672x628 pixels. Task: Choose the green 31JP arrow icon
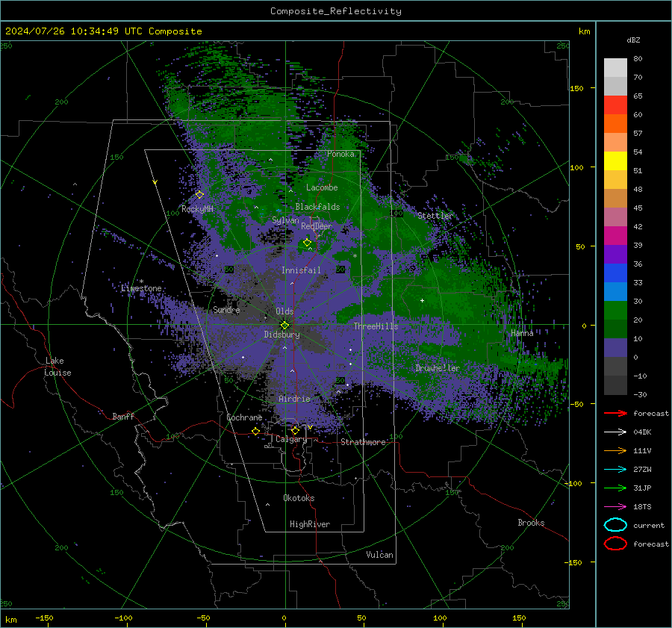(x=615, y=488)
